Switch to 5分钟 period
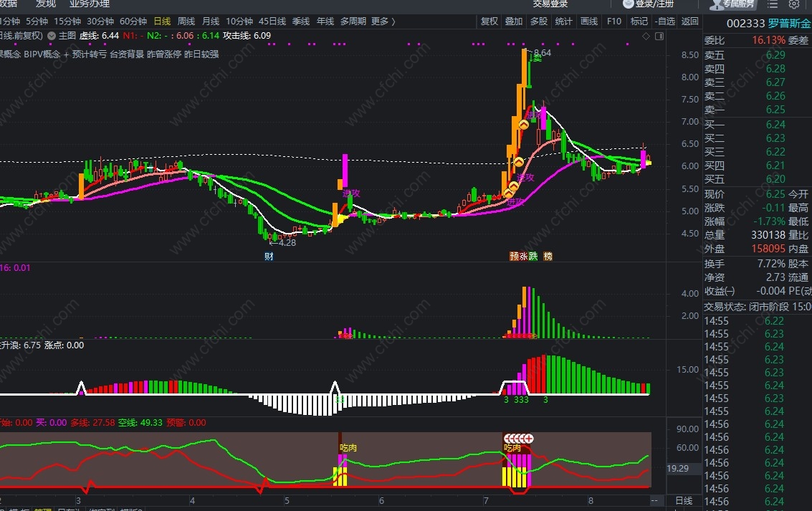 coord(37,22)
